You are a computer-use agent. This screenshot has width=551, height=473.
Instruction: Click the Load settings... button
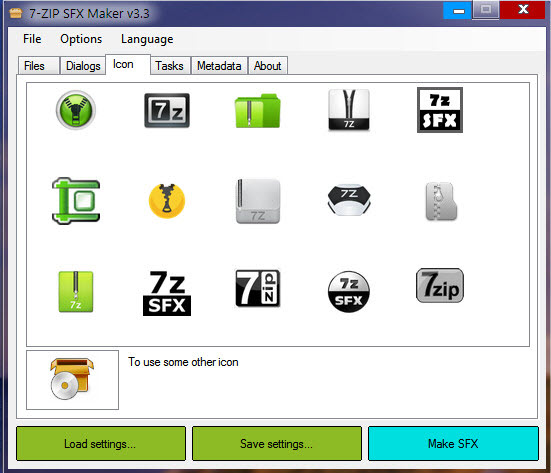point(101,443)
